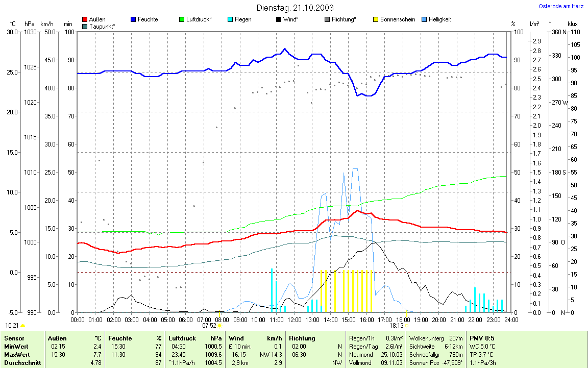
Task: Select the Luftdruck header in the table
Action: (x=182, y=338)
